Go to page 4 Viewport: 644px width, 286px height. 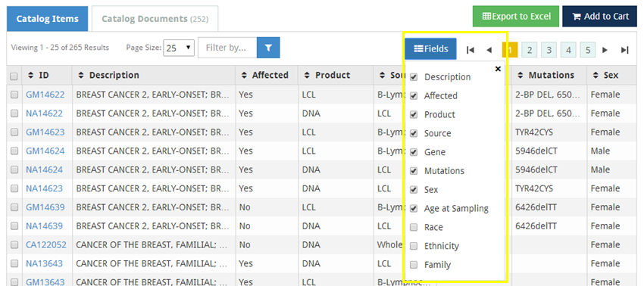pos(568,50)
